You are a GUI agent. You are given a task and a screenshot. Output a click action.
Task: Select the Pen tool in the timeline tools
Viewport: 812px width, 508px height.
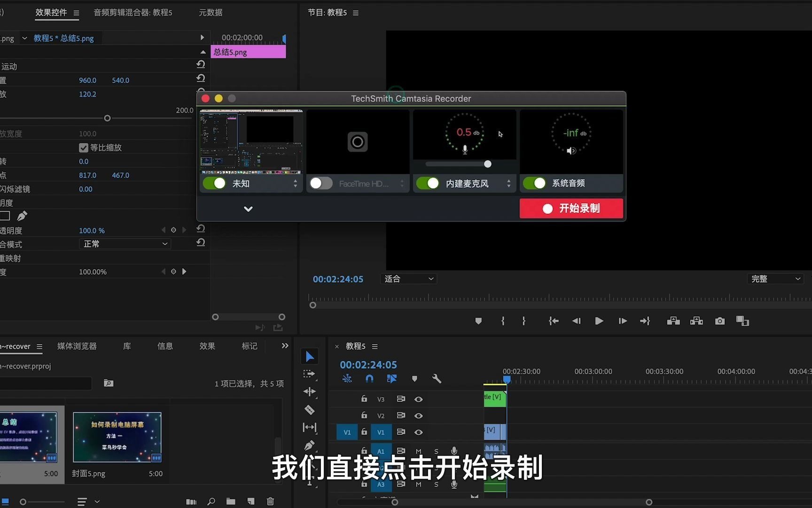pos(310,445)
